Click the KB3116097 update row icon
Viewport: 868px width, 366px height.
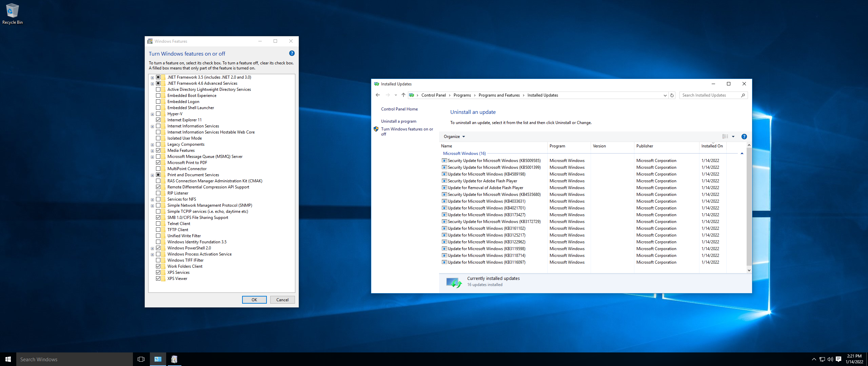point(444,262)
